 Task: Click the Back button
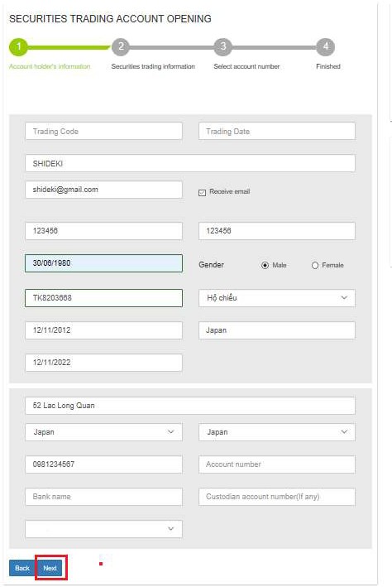tap(22, 568)
